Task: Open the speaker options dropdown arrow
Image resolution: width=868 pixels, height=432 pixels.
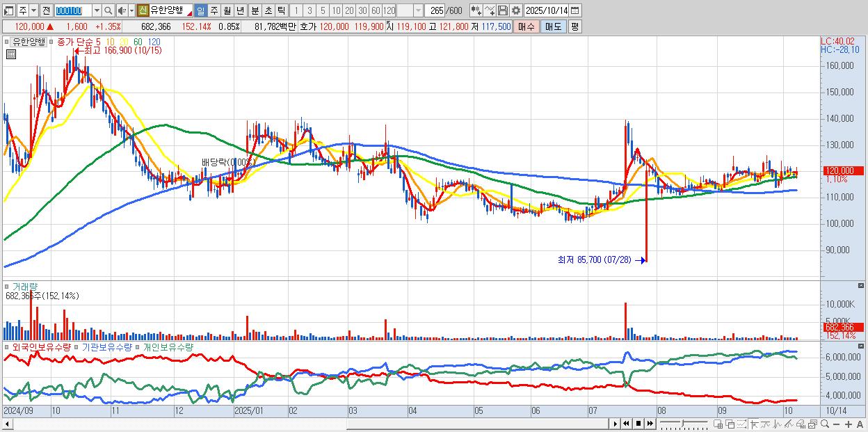Action: tap(131, 10)
